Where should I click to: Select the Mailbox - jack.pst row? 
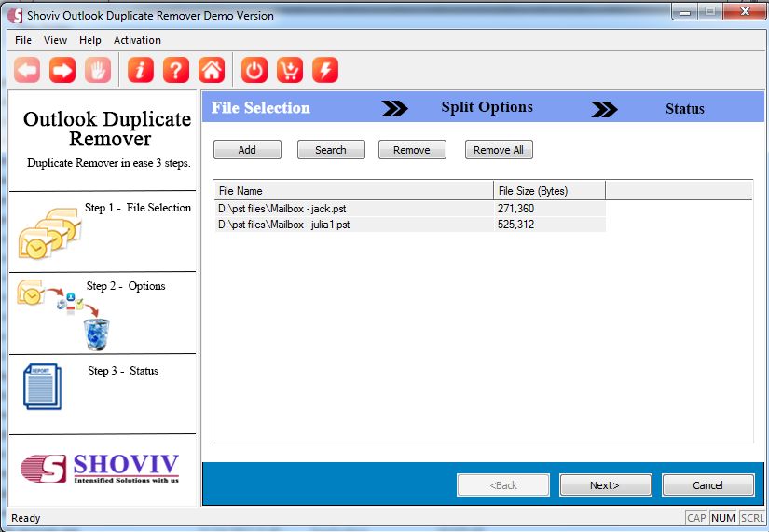(x=409, y=209)
